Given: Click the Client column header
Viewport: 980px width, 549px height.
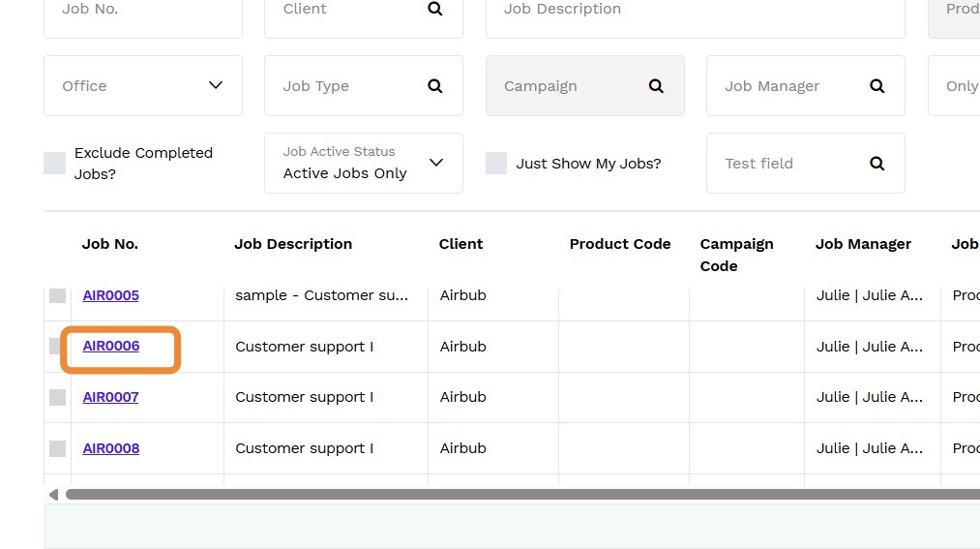Looking at the screenshot, I should point(460,244).
